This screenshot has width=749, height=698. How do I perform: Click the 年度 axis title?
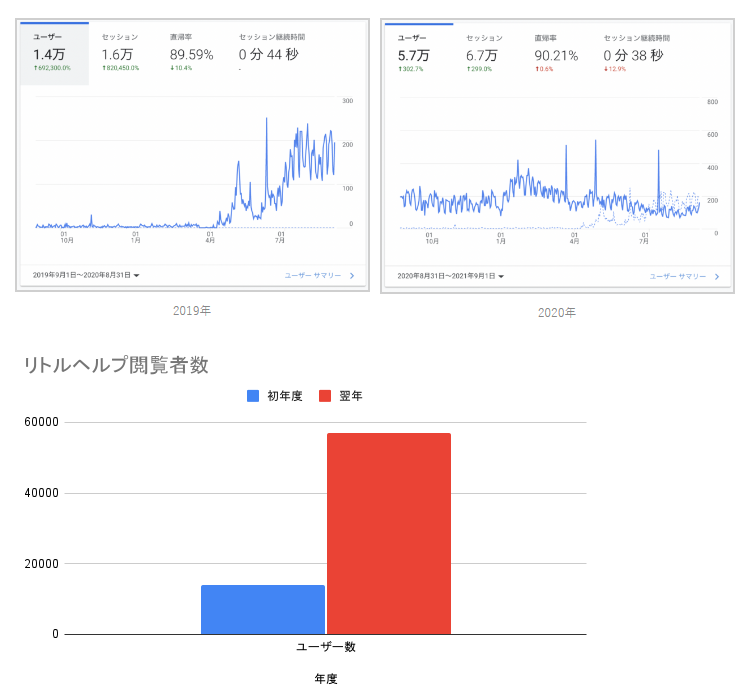click(326, 679)
